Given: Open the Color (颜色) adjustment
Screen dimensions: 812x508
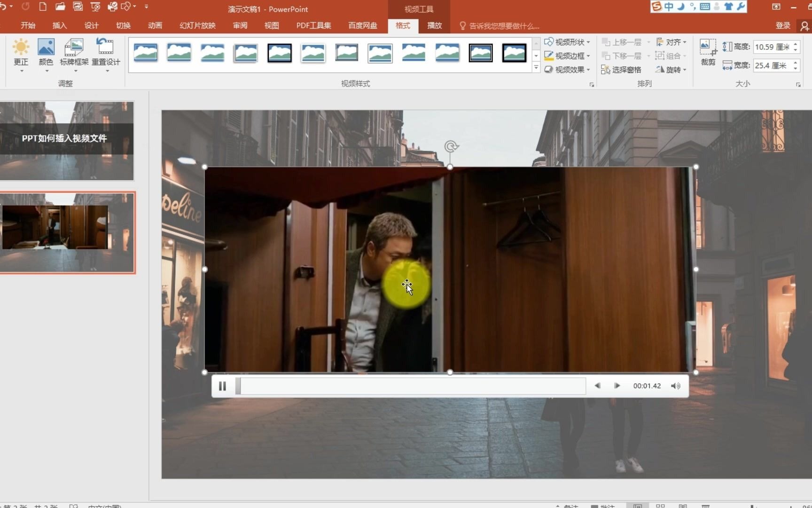Looking at the screenshot, I should [x=46, y=55].
